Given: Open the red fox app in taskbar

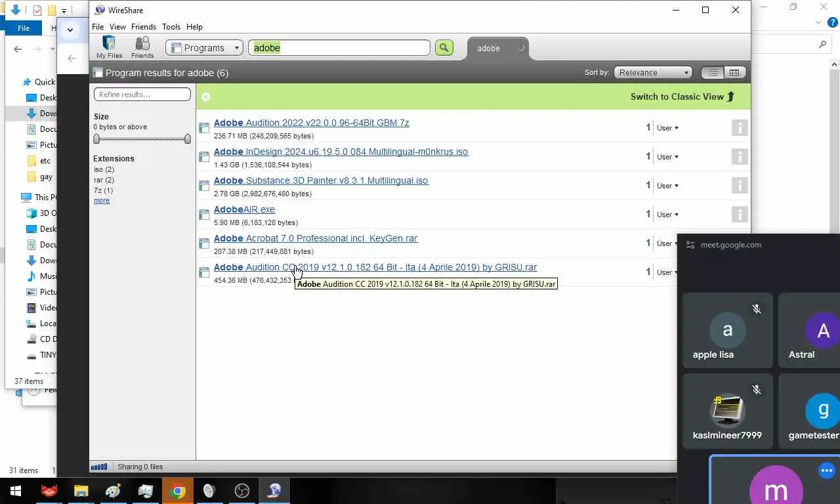Looking at the screenshot, I should click(x=49, y=491).
